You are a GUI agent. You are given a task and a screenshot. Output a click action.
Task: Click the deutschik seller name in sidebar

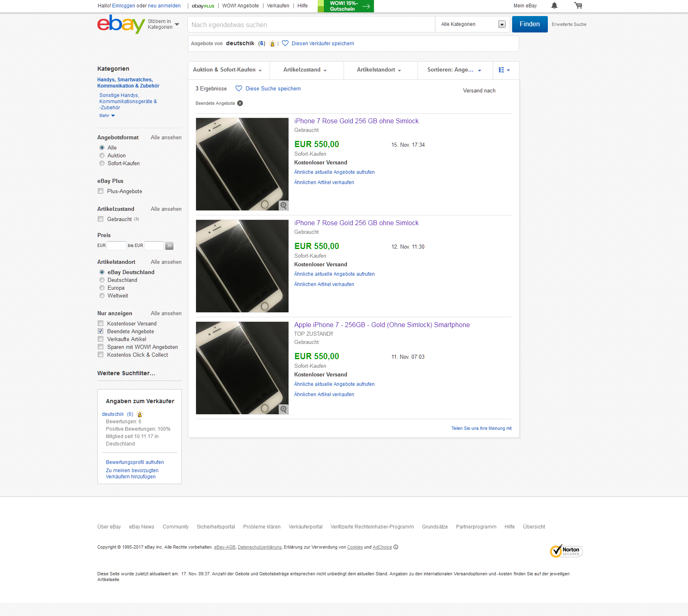click(113, 414)
